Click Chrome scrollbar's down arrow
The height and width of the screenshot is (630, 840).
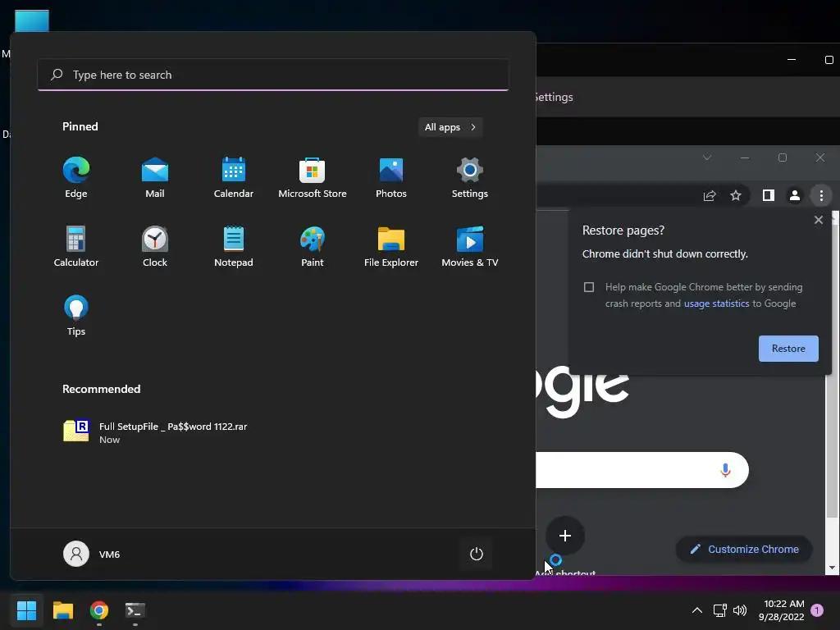[832, 568]
